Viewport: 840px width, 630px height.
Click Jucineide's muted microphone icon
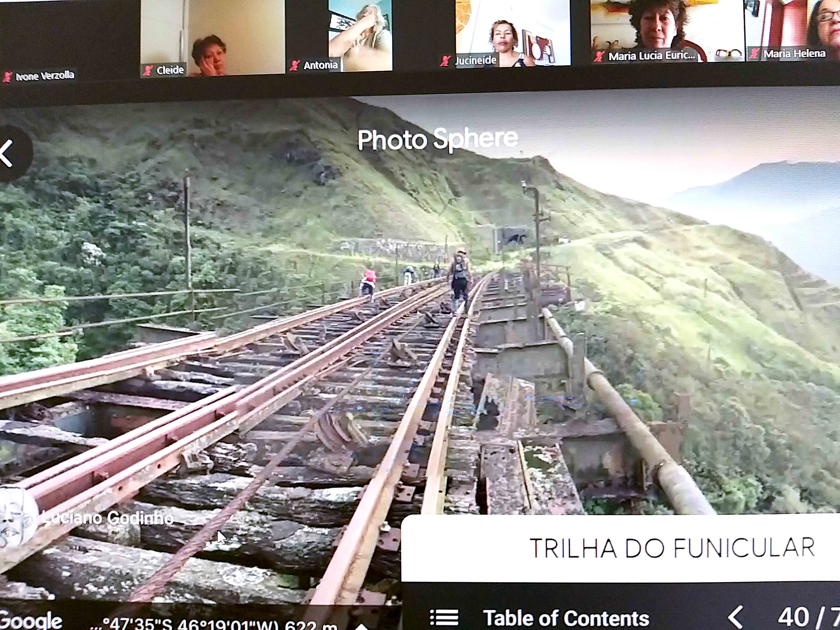tap(446, 61)
